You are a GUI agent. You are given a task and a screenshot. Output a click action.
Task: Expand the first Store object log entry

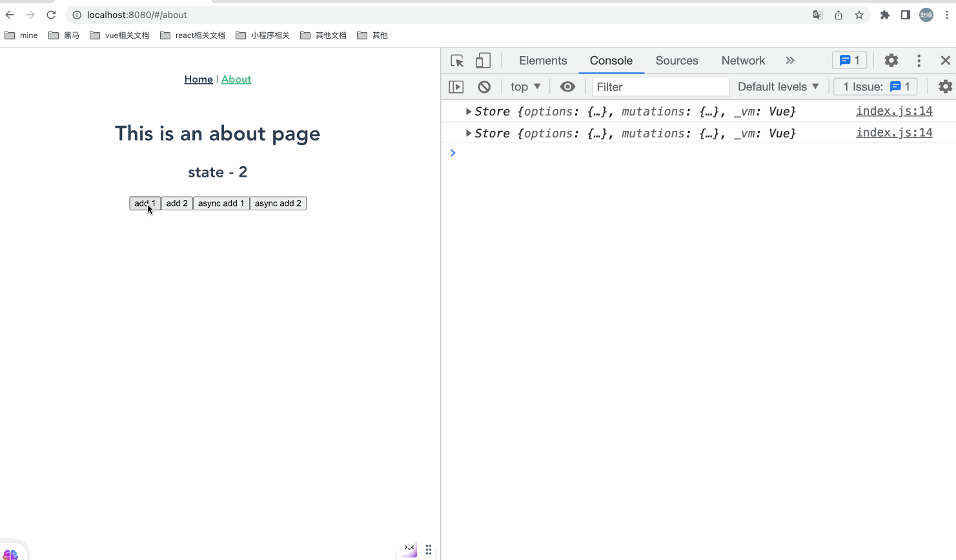click(x=469, y=112)
